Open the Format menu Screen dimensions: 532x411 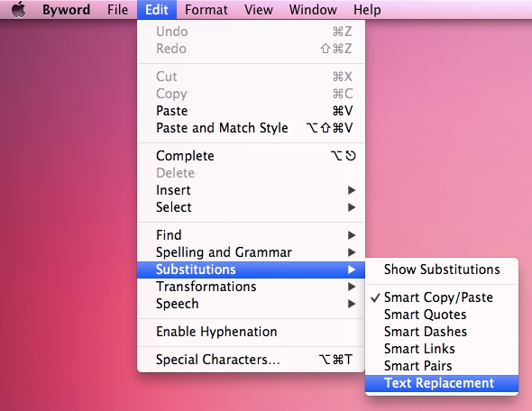tap(206, 10)
